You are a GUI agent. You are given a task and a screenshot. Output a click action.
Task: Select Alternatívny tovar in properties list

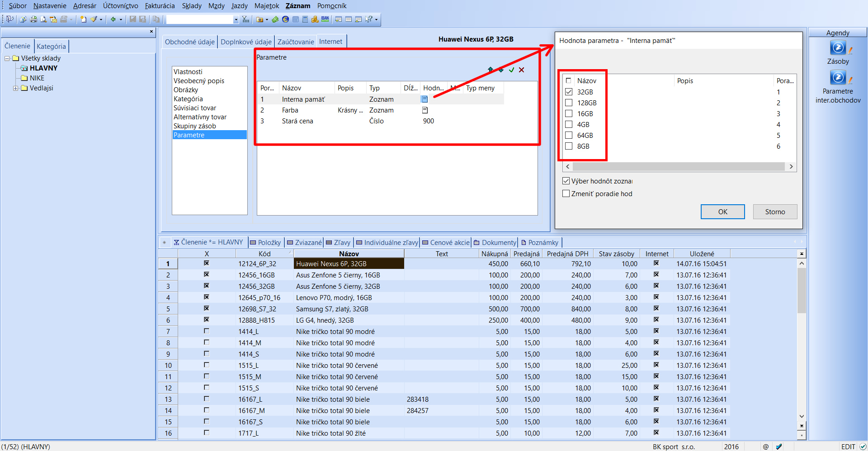pos(200,117)
